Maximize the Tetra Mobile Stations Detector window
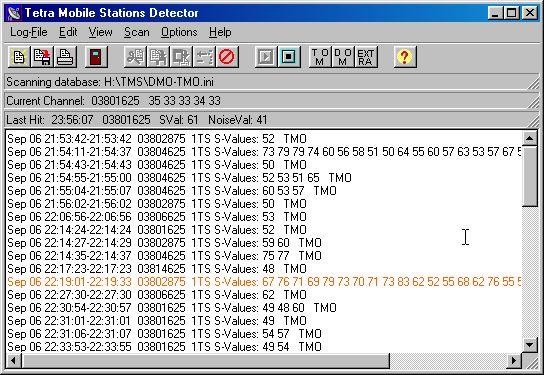The image size is (544, 375). coord(512,13)
